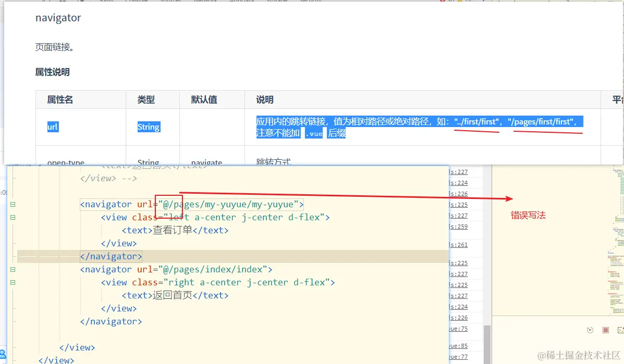Image resolution: width=624 pixels, height=364 pixels.
Task: Click the highlighted 'String' type cell for url
Action: click(149, 127)
